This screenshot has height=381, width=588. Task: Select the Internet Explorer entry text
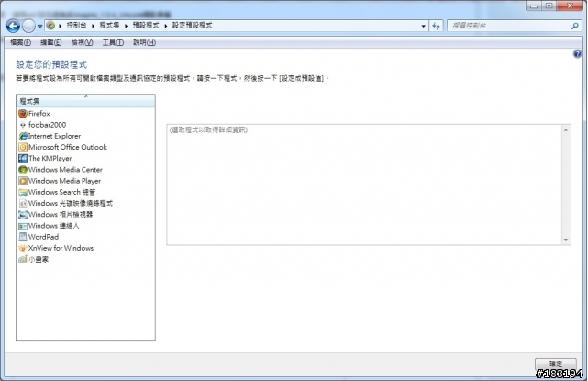coord(54,136)
